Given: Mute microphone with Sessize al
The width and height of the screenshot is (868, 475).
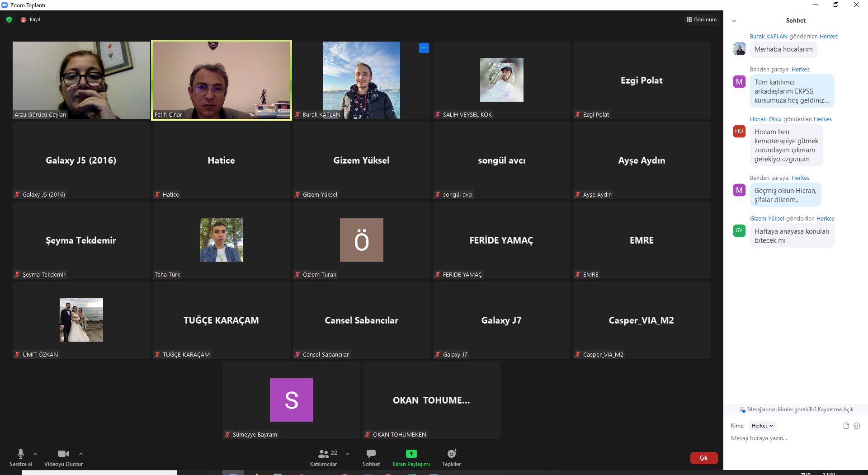Looking at the screenshot, I should [x=21, y=457].
